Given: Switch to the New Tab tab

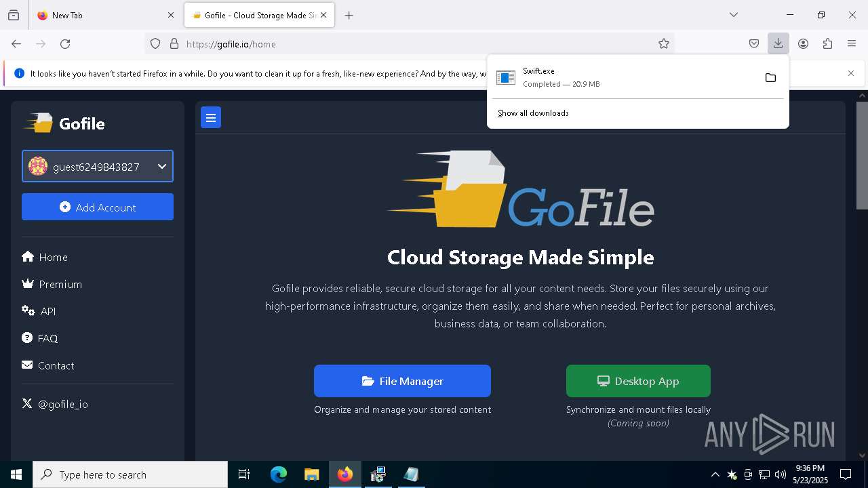Looking at the screenshot, I should [x=105, y=15].
